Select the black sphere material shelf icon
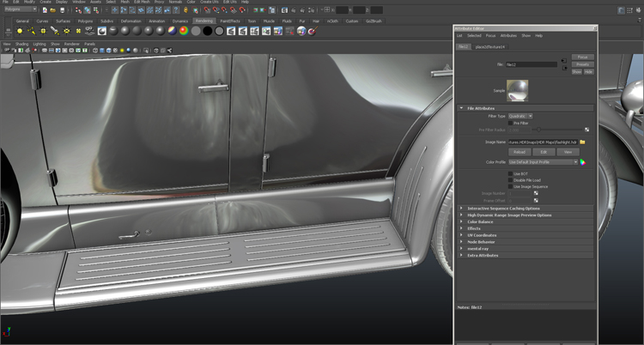 207,31
